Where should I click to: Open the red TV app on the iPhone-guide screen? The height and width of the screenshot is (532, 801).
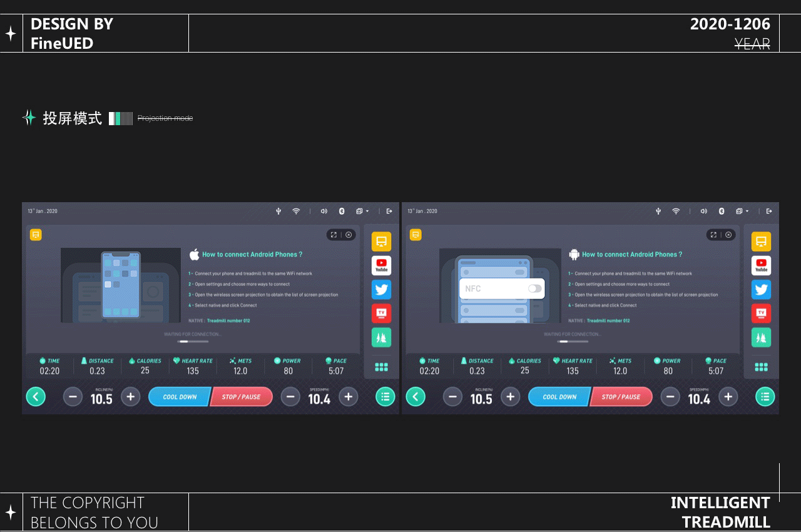381,314
